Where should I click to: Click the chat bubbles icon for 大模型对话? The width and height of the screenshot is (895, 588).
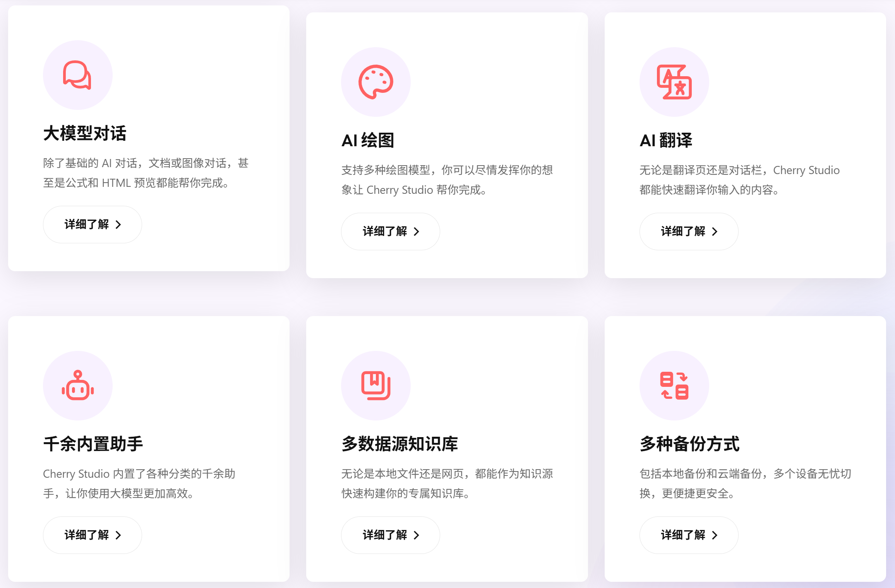(x=77, y=75)
